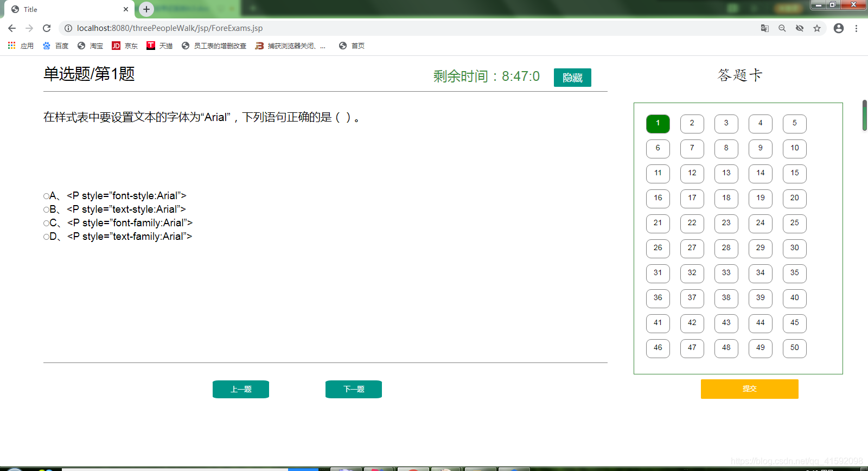Jump to question 7 on answer card

(692, 149)
